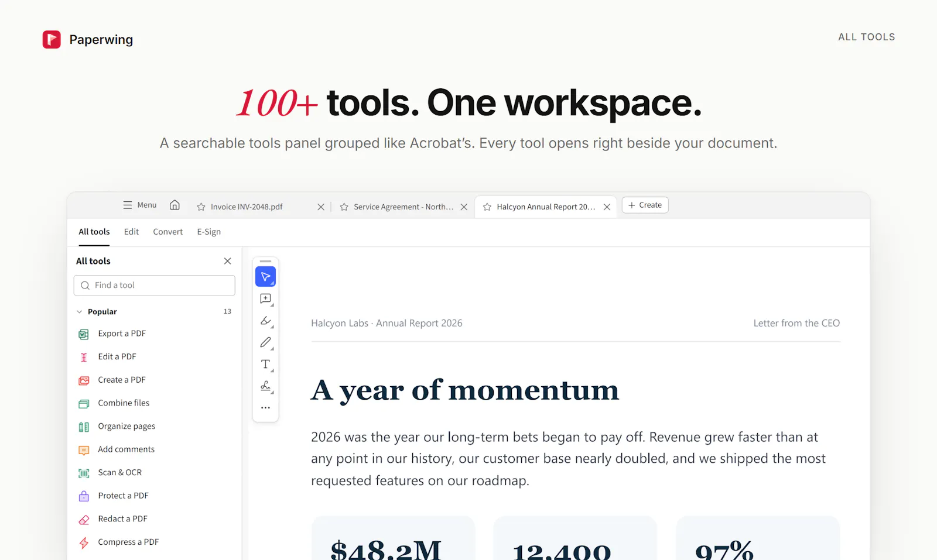
Task: Open the ALL TOOLS link
Action: [x=867, y=37]
